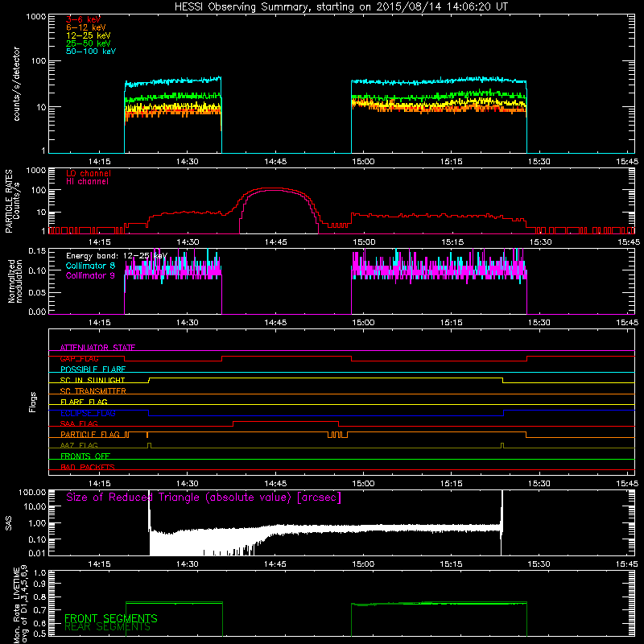Click the HI channel legend label
The height and width of the screenshot is (644, 644).
[x=87, y=181]
